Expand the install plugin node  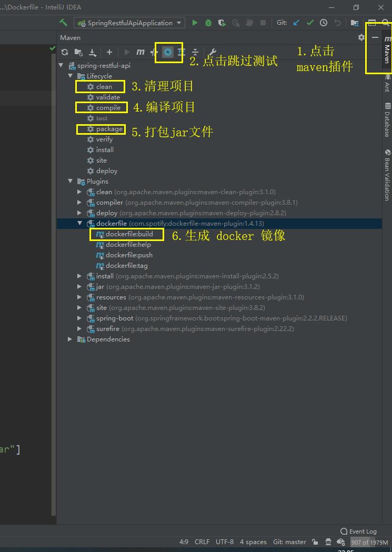coord(79,276)
